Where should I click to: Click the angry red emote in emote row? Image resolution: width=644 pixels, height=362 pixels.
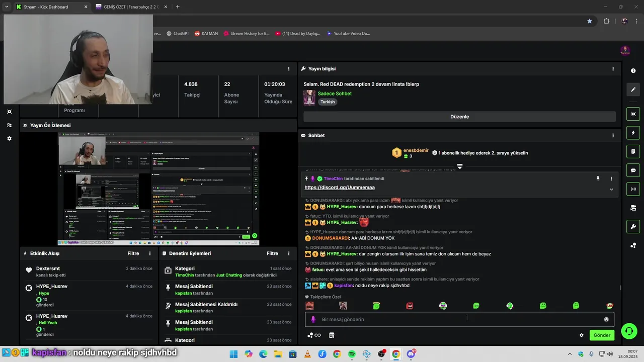coord(410,306)
